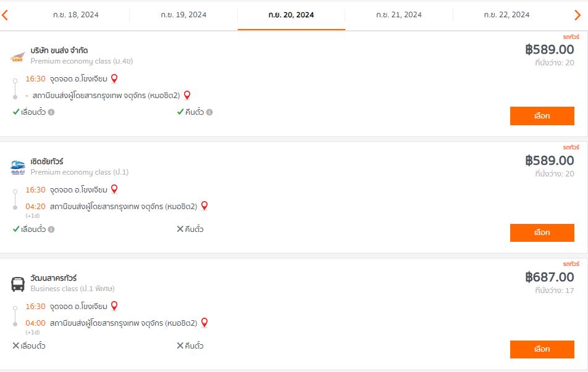
Task: Switch to the ก.ย. 19, 2024 date tab
Action: (x=183, y=15)
